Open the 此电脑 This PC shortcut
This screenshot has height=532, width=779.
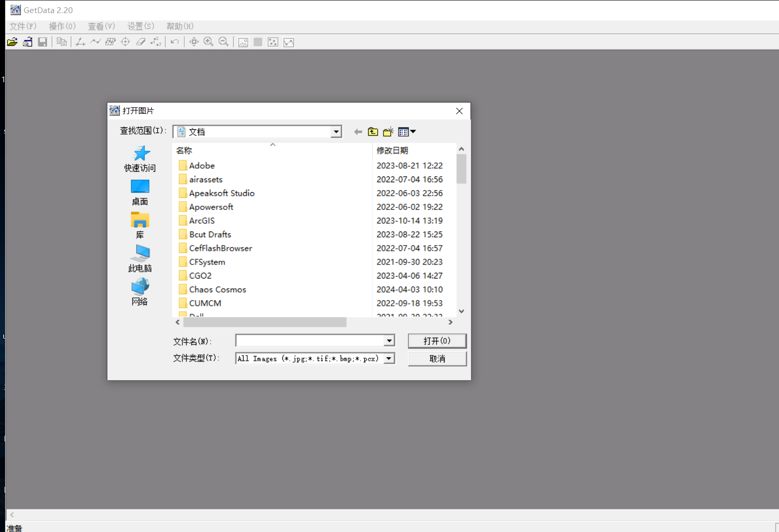point(140,260)
